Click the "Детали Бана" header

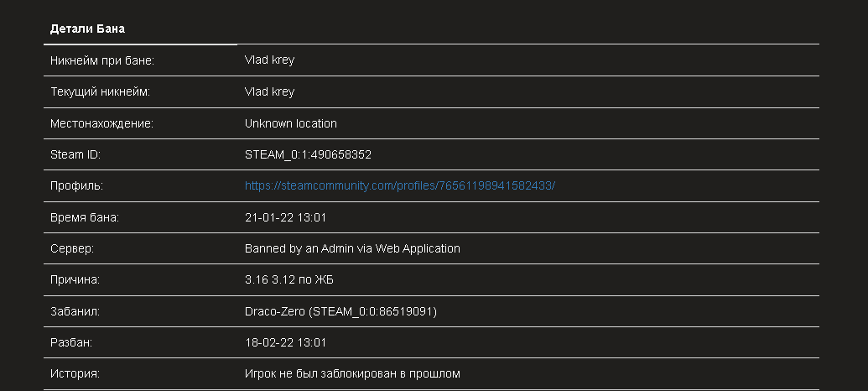pos(87,29)
